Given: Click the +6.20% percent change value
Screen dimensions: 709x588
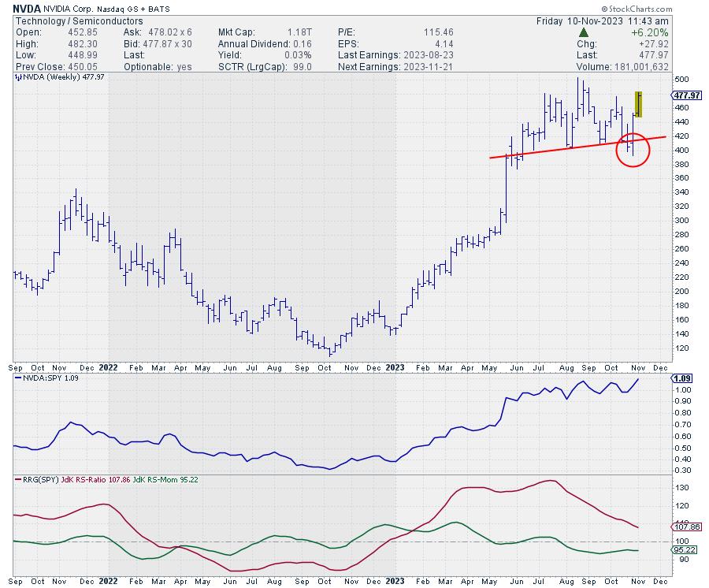Looking at the screenshot, I should (650, 32).
